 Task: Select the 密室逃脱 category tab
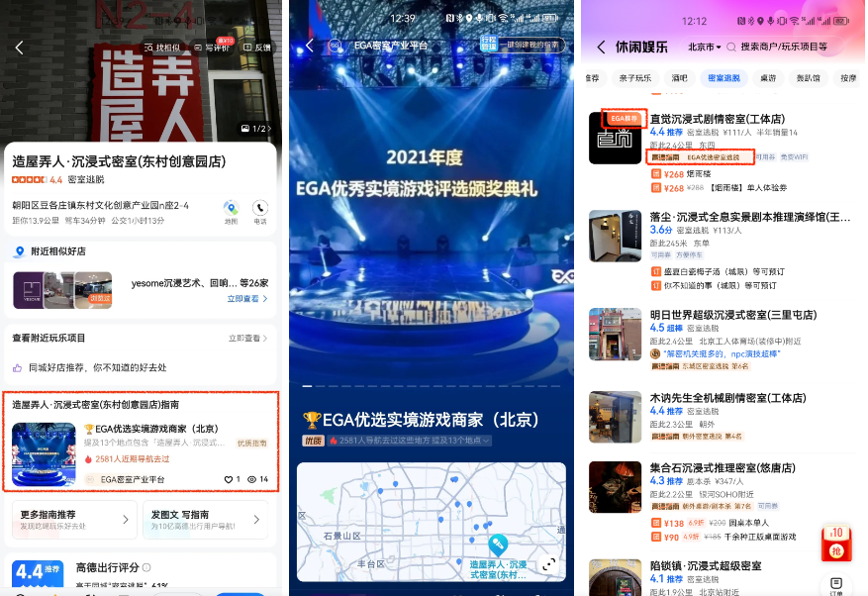tap(723, 77)
